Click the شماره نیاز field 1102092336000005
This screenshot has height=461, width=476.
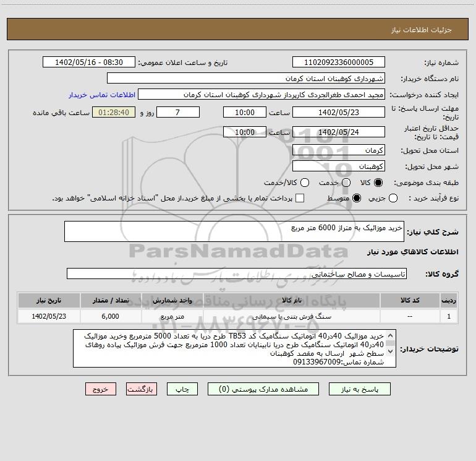pos(339,62)
